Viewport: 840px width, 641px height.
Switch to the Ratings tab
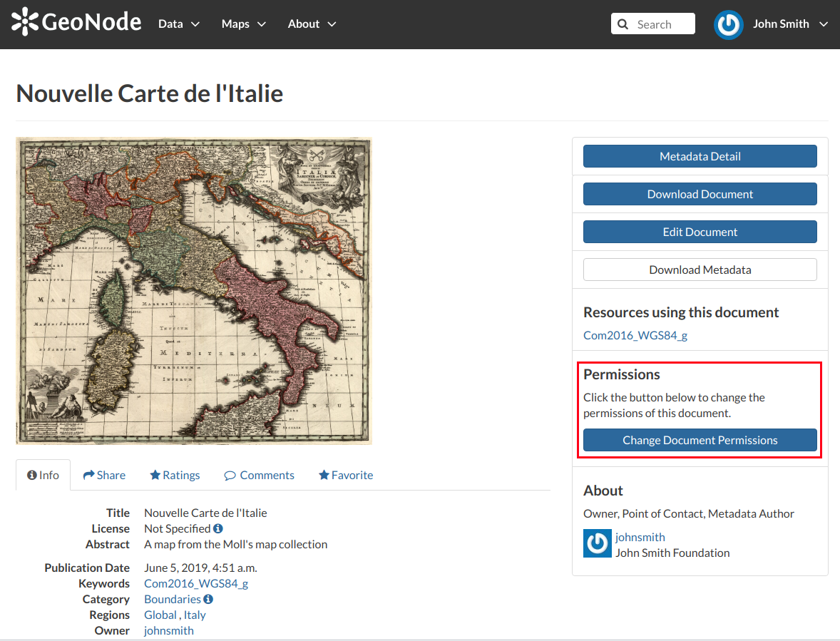pyautogui.click(x=175, y=475)
